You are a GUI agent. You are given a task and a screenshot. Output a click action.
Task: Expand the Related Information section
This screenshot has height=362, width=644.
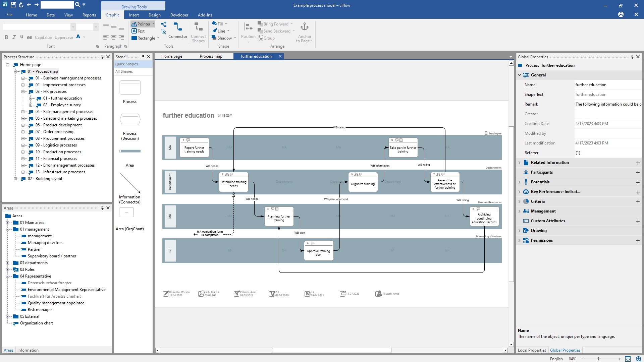pyautogui.click(x=520, y=163)
